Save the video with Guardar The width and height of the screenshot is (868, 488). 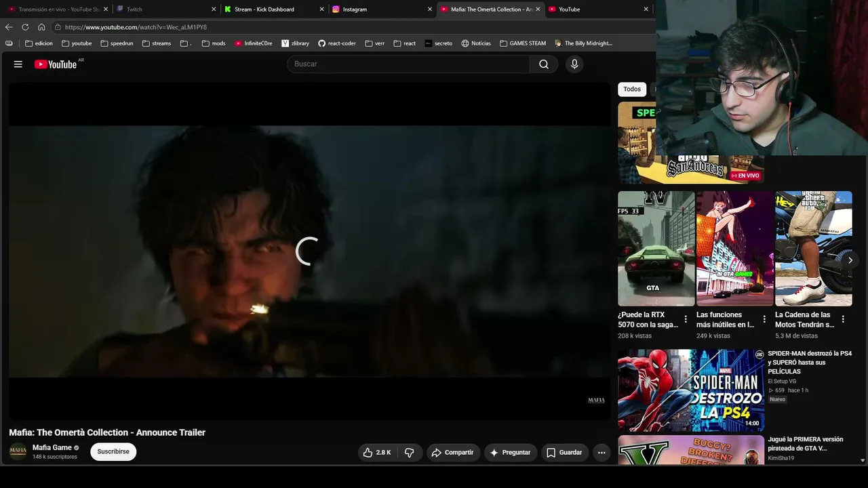pos(565,452)
